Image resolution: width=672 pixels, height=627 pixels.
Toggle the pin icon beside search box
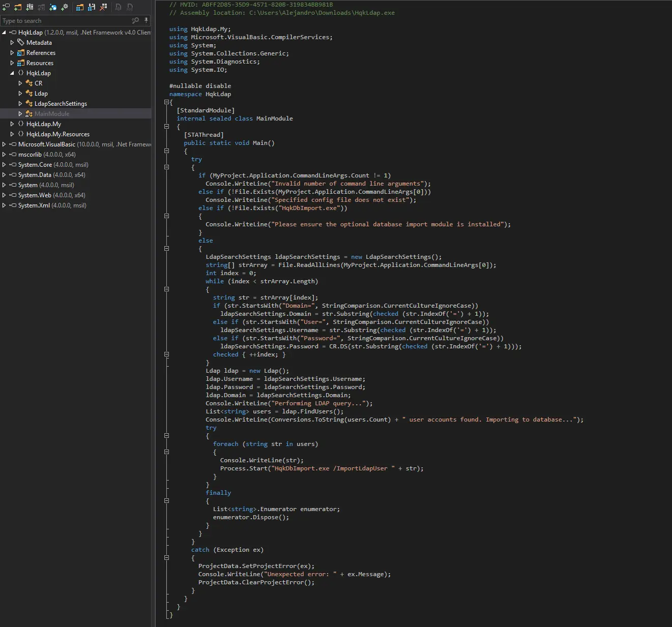(x=147, y=20)
